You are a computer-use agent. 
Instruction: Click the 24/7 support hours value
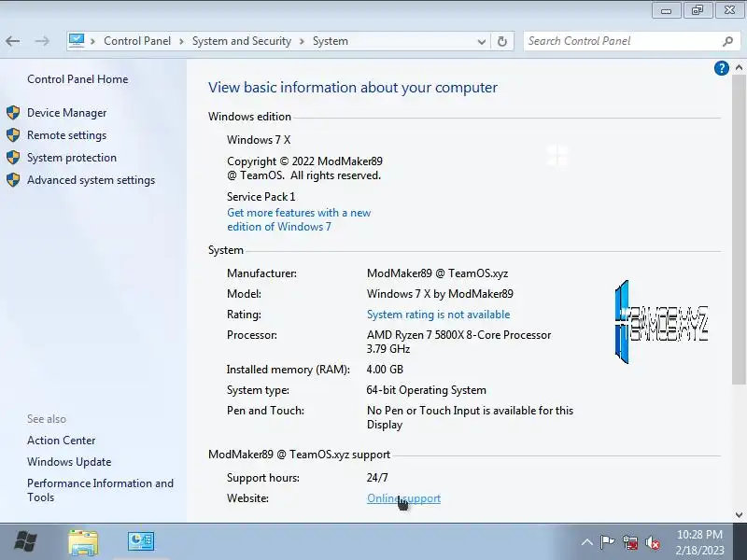pos(377,477)
